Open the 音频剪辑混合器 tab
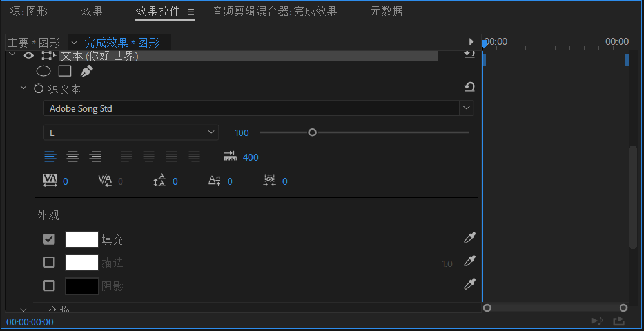Image resolution: width=644 pixels, height=331 pixels. pyautogui.click(x=275, y=12)
